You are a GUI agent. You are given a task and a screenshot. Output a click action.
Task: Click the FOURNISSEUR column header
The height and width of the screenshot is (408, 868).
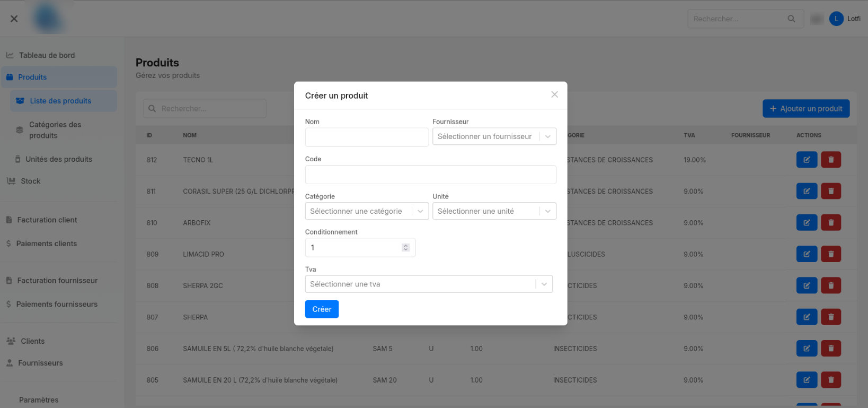click(750, 135)
